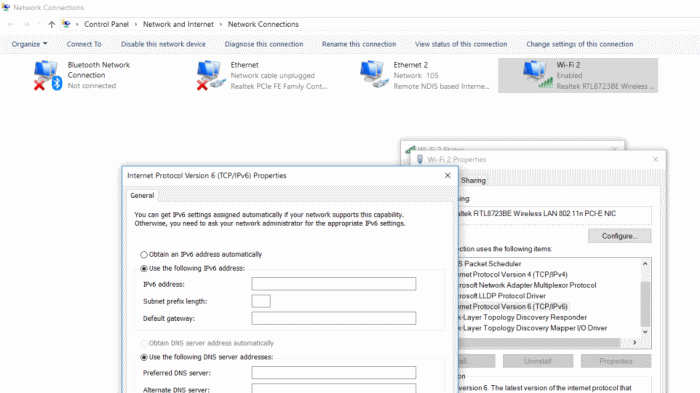Go forward with the forward arrow

(x=27, y=24)
